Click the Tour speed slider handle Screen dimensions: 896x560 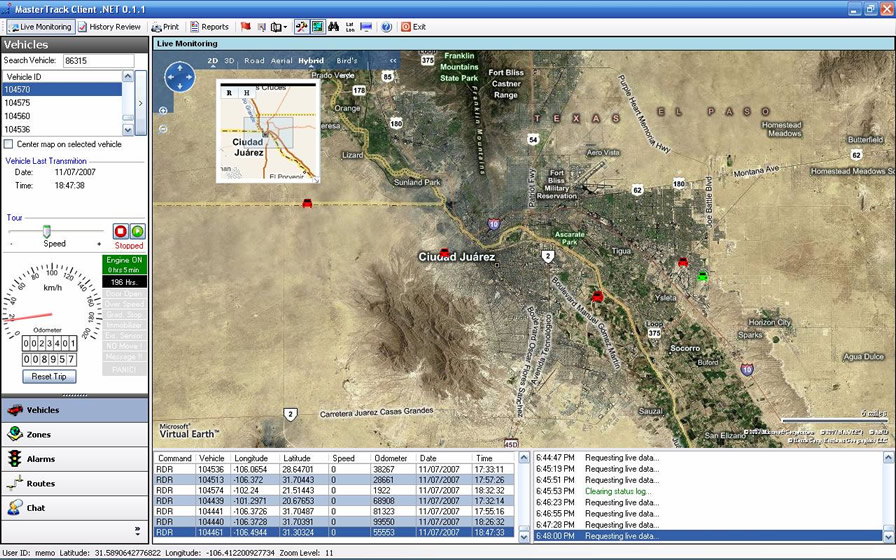pyautogui.click(x=47, y=231)
